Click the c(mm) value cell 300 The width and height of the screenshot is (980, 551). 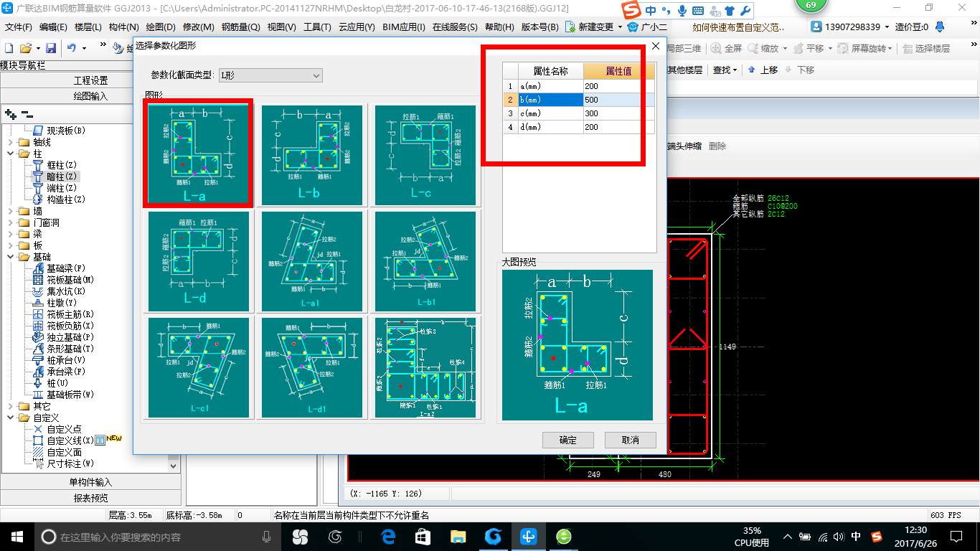619,113
